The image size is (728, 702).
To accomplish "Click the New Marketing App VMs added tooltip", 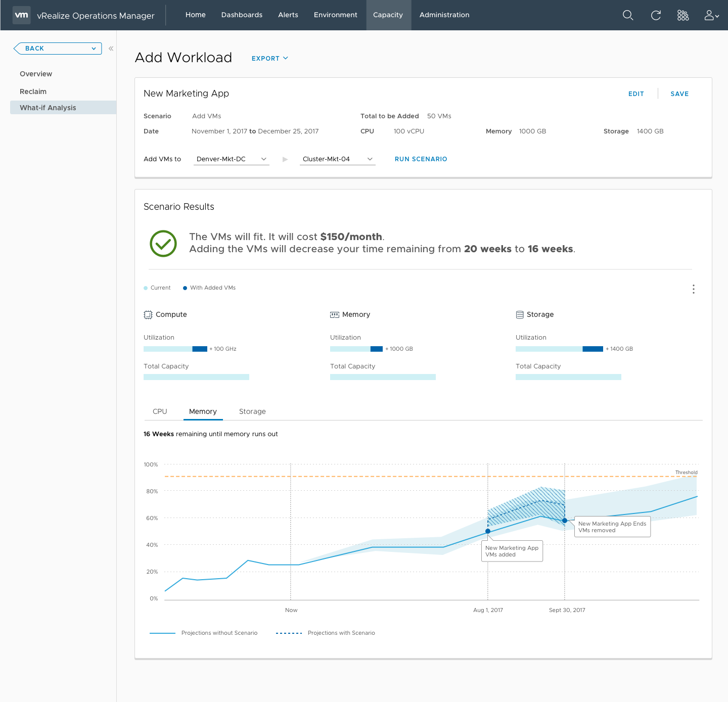I will coord(513,551).
